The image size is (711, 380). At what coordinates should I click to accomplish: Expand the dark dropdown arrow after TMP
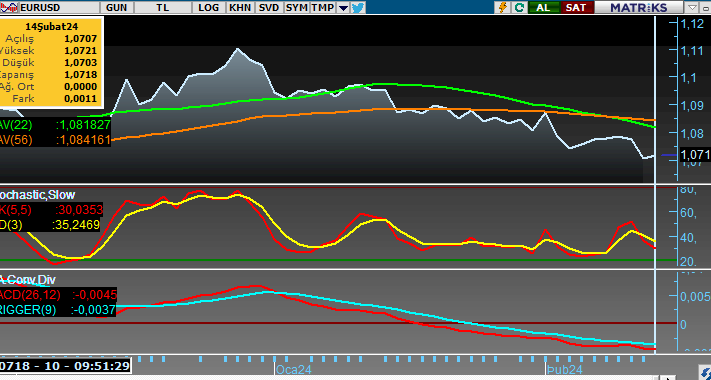pos(343,8)
